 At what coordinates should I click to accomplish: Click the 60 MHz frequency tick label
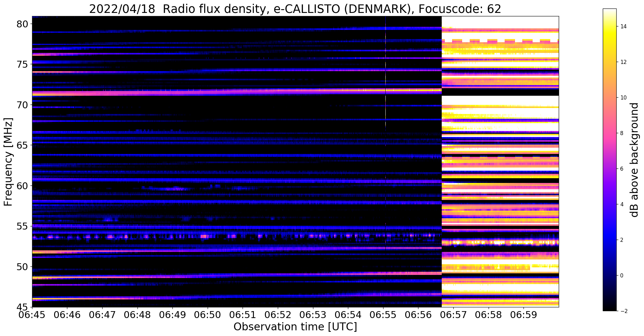point(22,186)
